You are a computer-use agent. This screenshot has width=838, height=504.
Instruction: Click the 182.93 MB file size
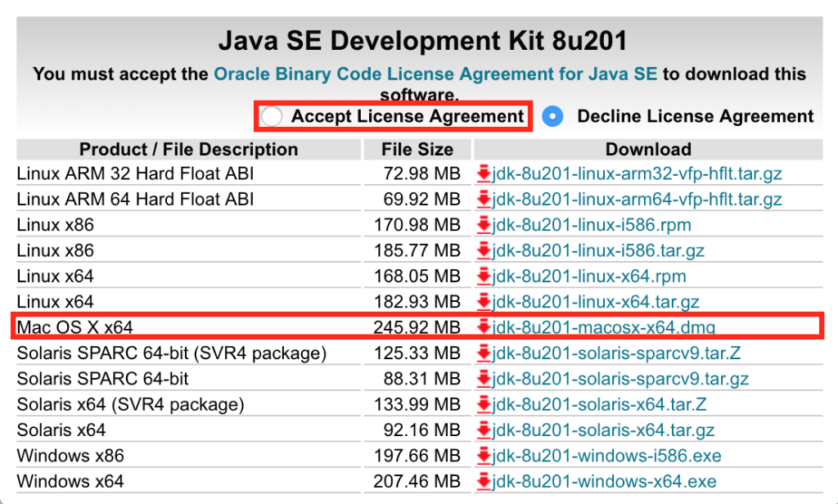[417, 302]
